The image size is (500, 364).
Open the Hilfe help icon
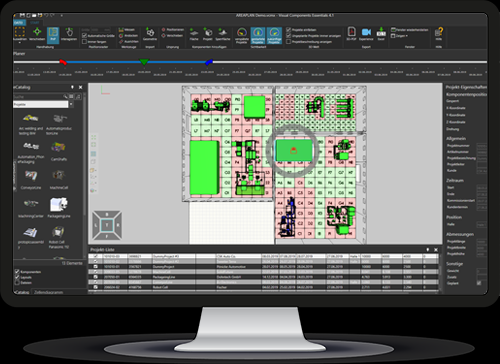[x=439, y=34]
